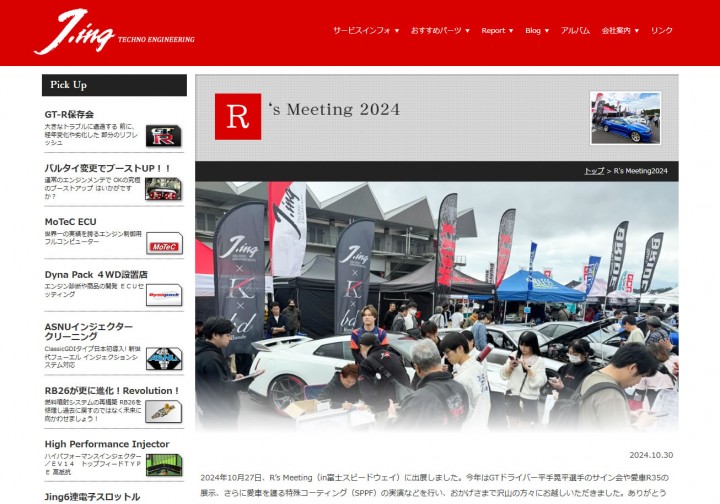Screen dimensions: 720x504
Task: Open the GT-R logo thumbnail icon
Action: [x=163, y=136]
